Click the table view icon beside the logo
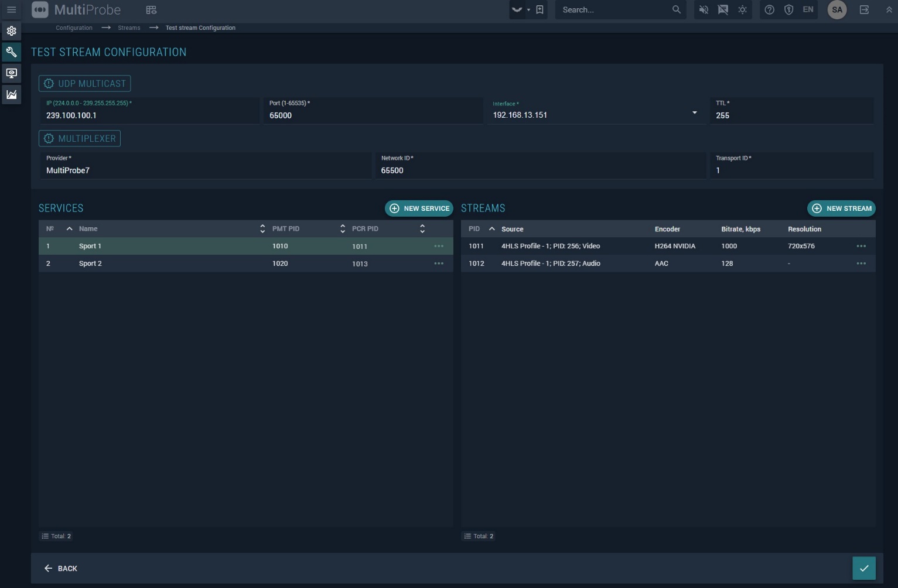The image size is (898, 588). tap(151, 10)
